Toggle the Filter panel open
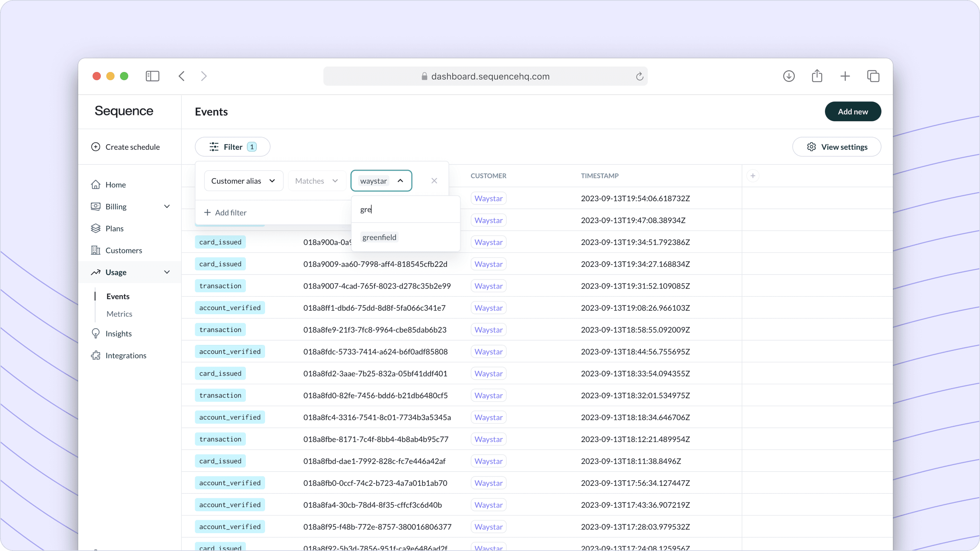980x551 pixels. (232, 147)
